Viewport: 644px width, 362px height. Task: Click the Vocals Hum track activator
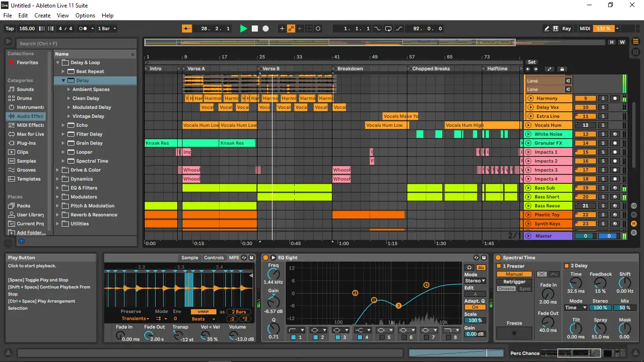585,125
